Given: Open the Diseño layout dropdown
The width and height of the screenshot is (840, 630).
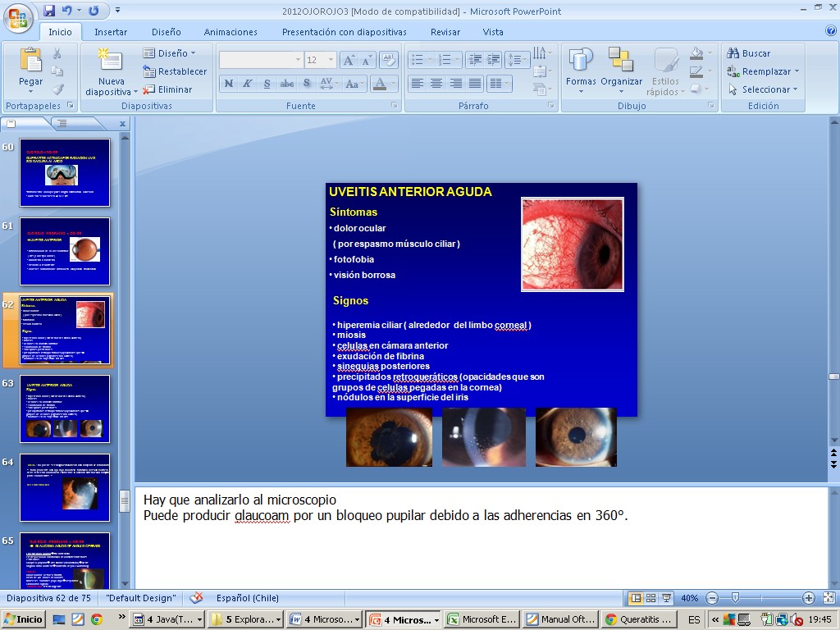Looking at the screenshot, I should coord(171,53).
